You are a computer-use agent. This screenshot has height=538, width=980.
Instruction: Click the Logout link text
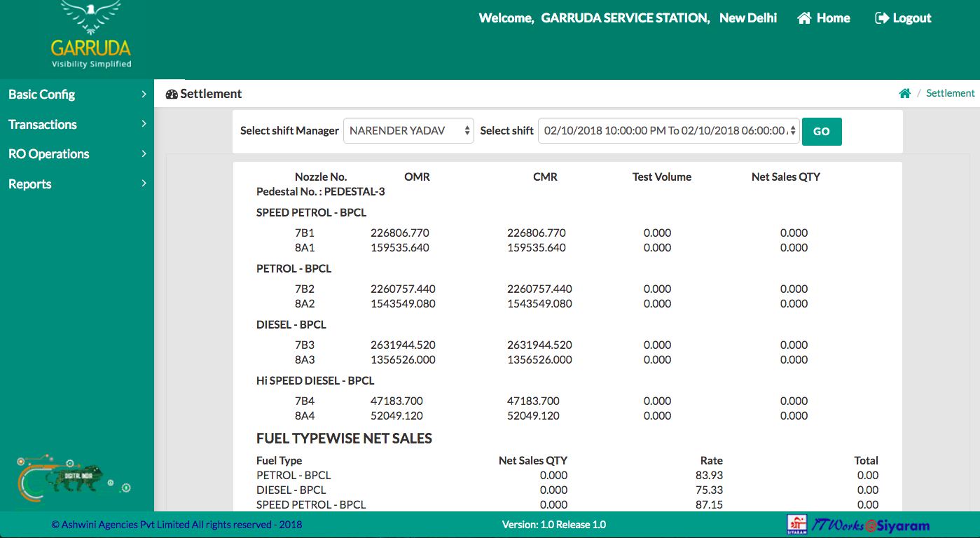912,18
